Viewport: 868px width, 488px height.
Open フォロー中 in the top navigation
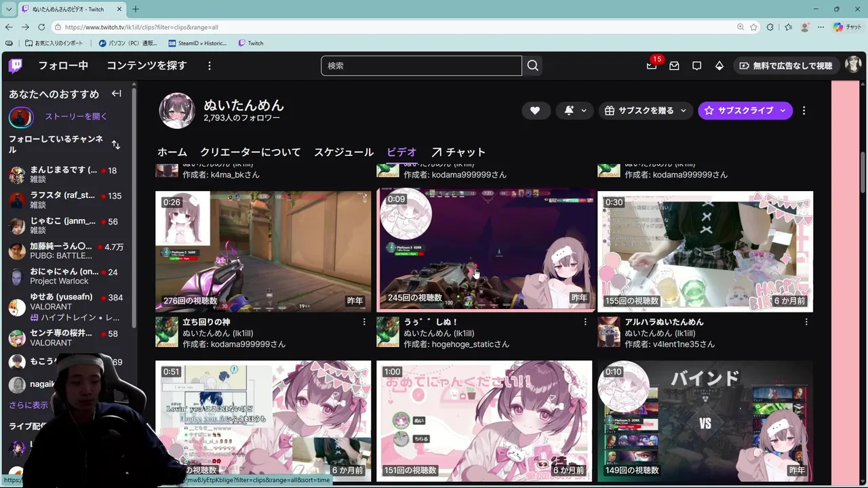tap(63, 66)
